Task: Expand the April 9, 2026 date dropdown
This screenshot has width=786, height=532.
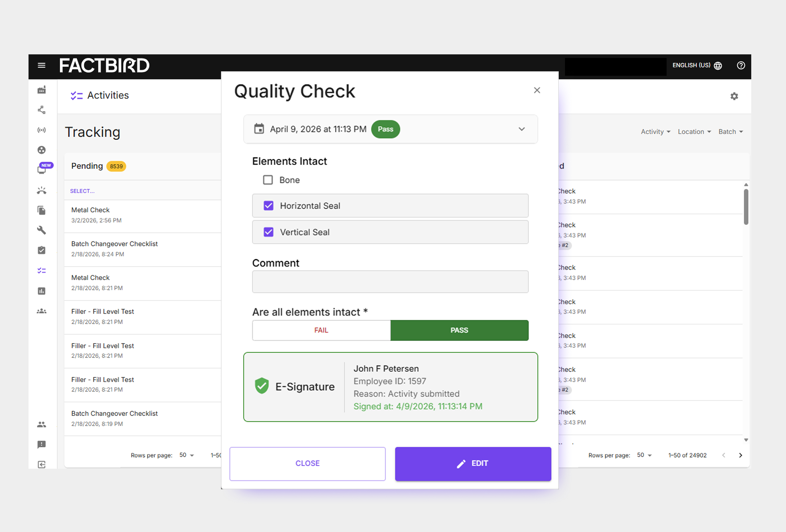Action: point(522,129)
